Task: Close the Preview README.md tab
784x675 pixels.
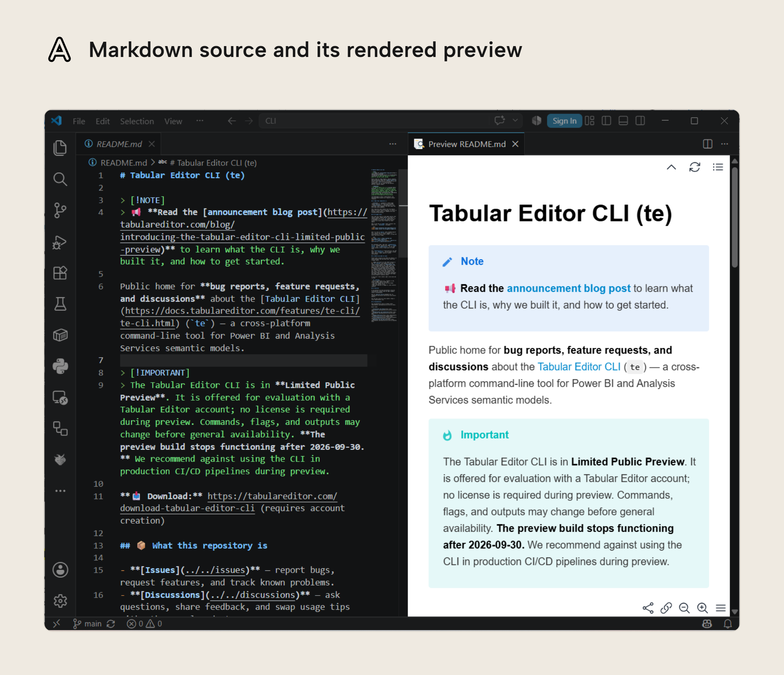Action: click(515, 144)
